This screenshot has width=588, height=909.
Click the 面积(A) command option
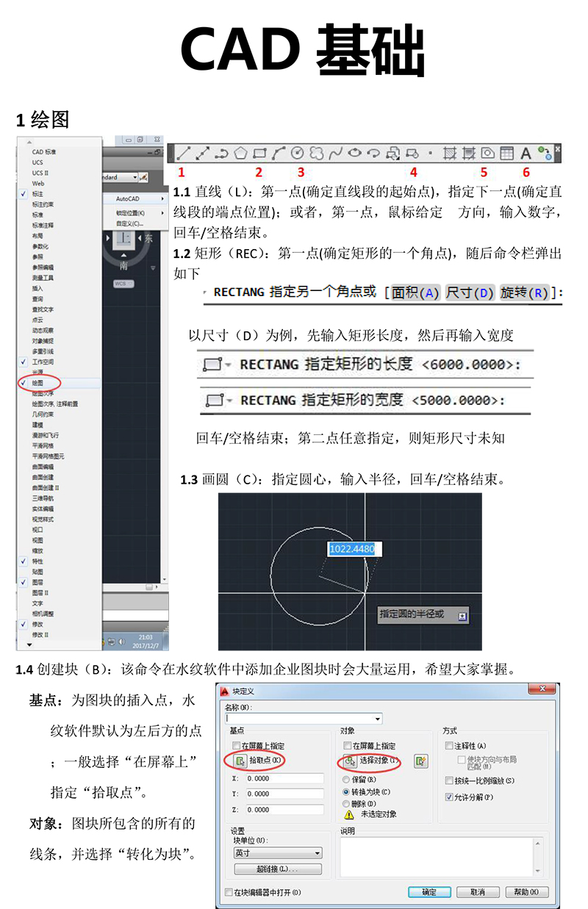[415, 292]
